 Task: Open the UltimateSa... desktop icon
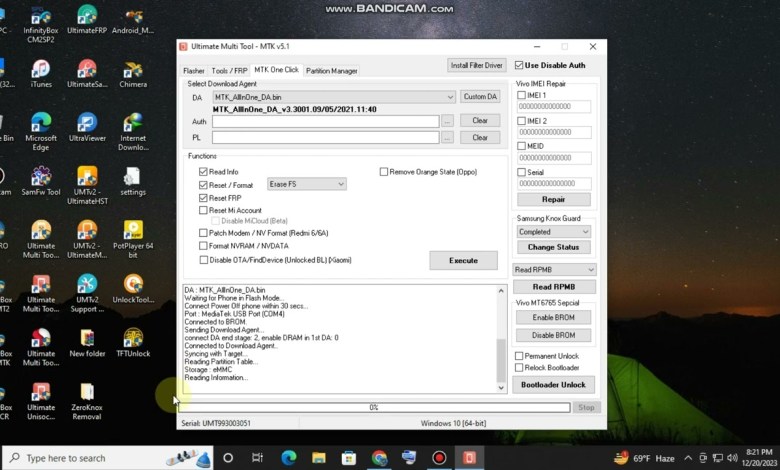pos(87,74)
